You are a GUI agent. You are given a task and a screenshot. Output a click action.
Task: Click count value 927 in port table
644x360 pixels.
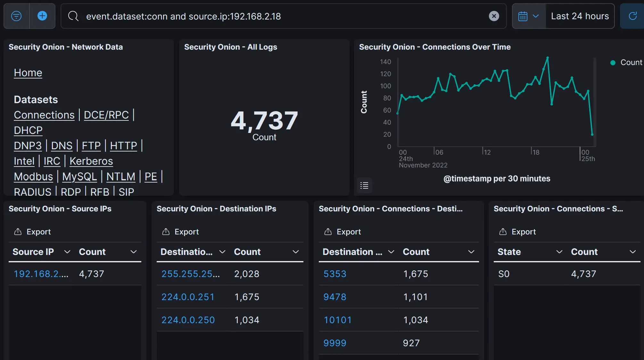[411, 343]
